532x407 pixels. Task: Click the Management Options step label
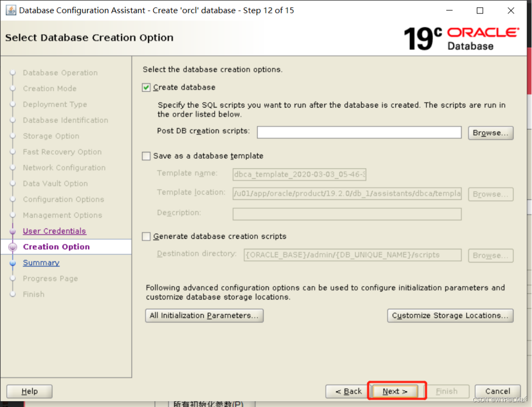point(62,215)
